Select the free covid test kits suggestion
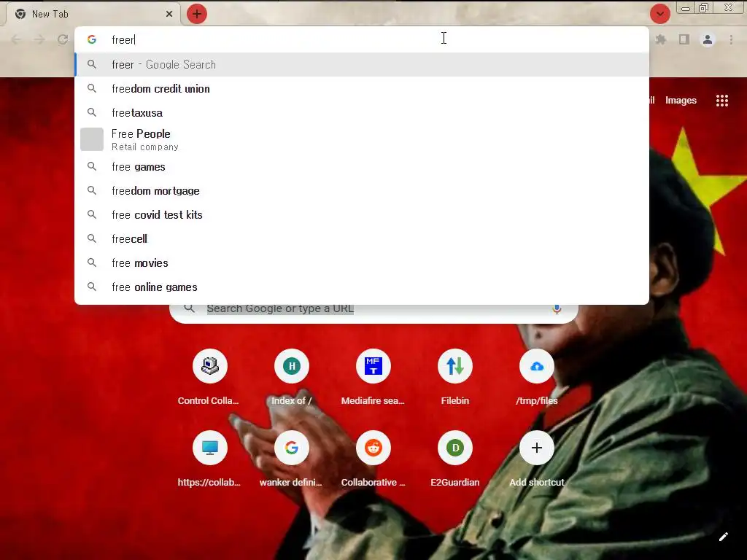747x560 pixels. (x=362, y=215)
